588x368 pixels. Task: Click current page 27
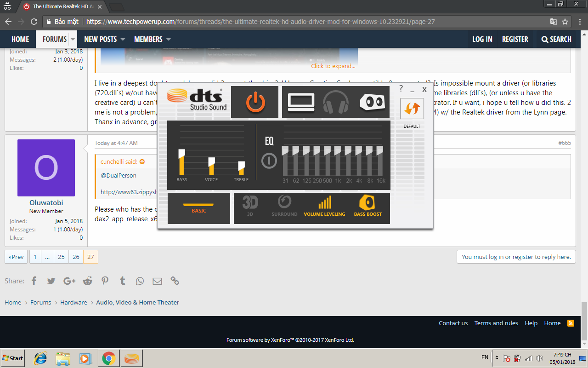(x=90, y=257)
